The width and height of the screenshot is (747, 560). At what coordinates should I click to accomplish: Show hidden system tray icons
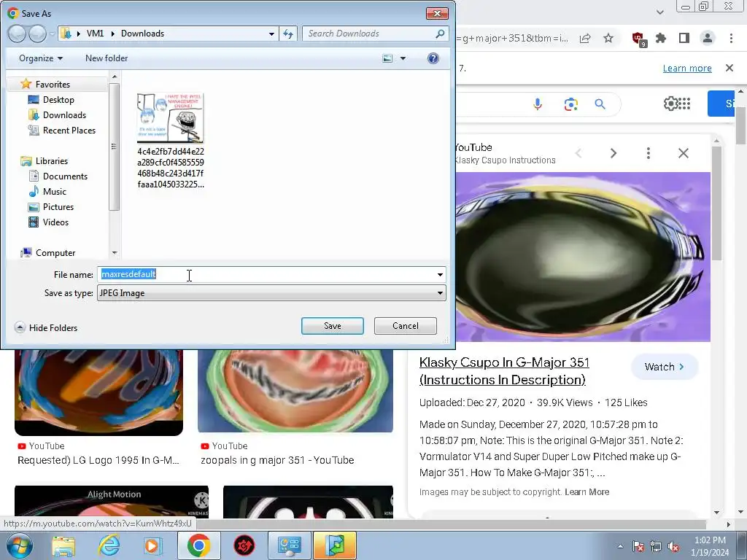pyautogui.click(x=620, y=547)
